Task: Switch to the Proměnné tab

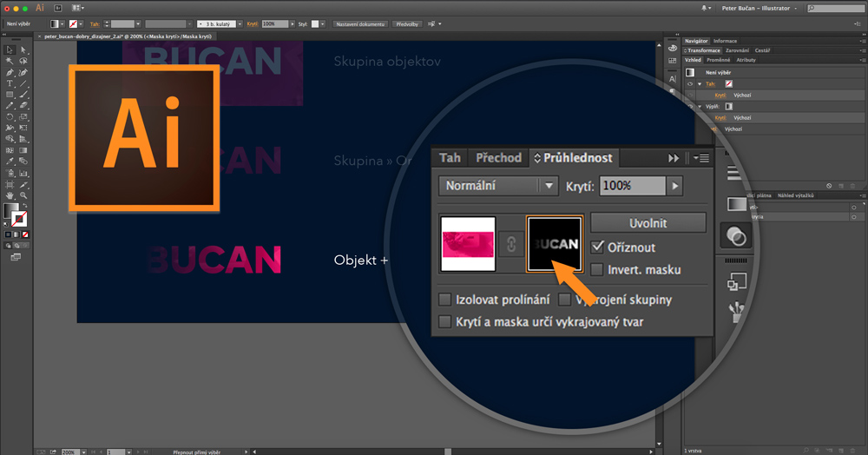Action: coord(718,60)
